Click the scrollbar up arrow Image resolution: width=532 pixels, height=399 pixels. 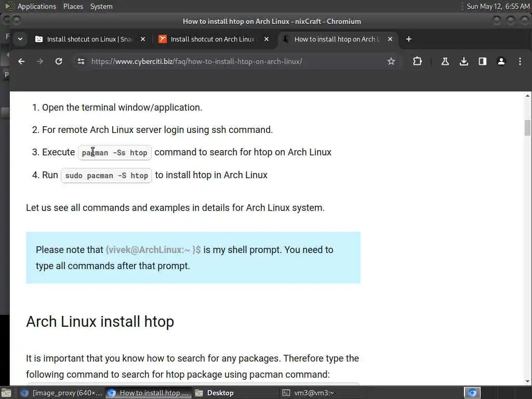click(527, 96)
